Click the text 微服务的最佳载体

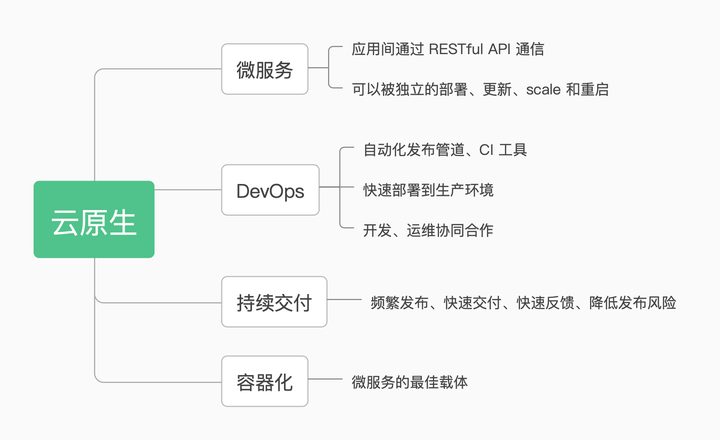[x=410, y=382]
